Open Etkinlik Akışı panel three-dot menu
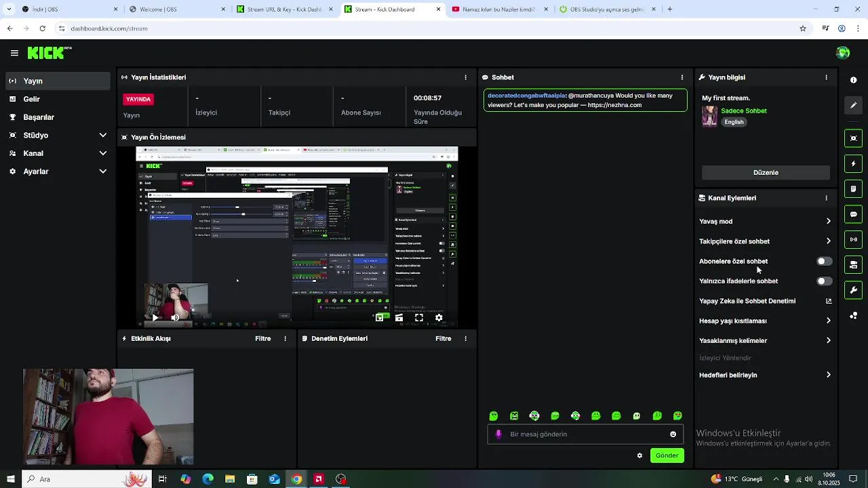This screenshot has width=868, height=488. click(285, 338)
